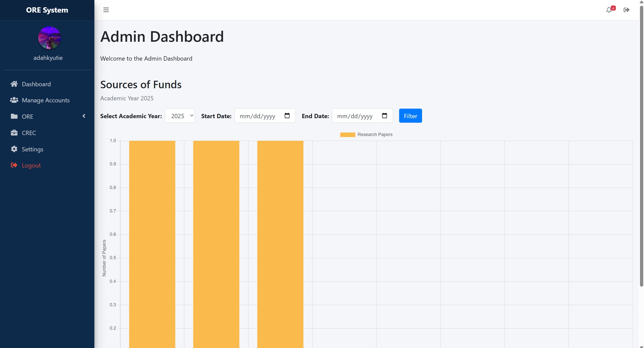Image resolution: width=644 pixels, height=348 pixels.
Task: Click the ORE System brand link
Action: click(47, 10)
